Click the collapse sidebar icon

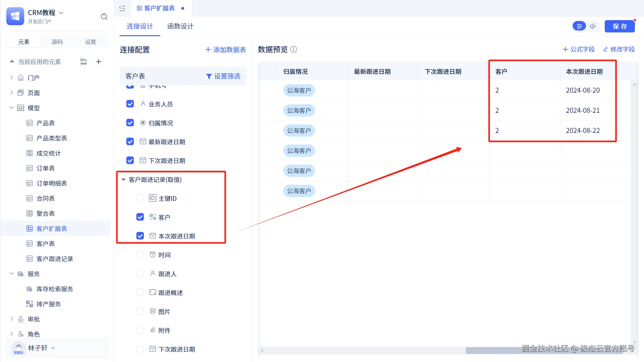(122, 8)
